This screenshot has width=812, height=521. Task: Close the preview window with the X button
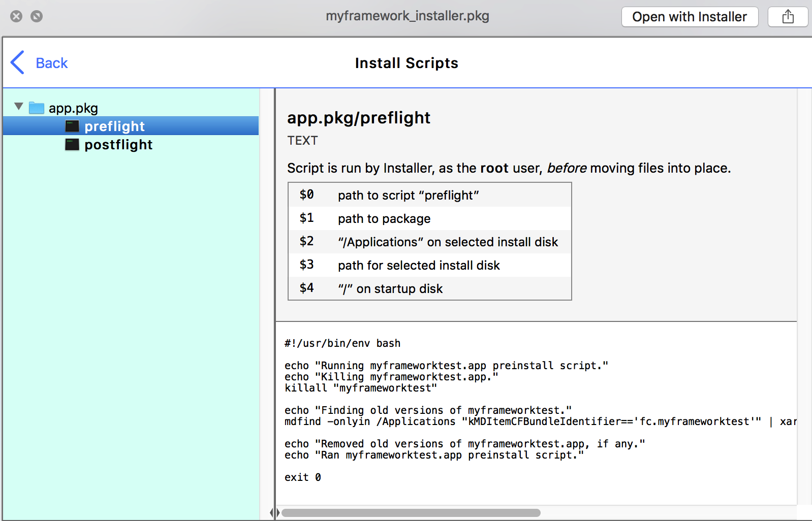click(16, 16)
